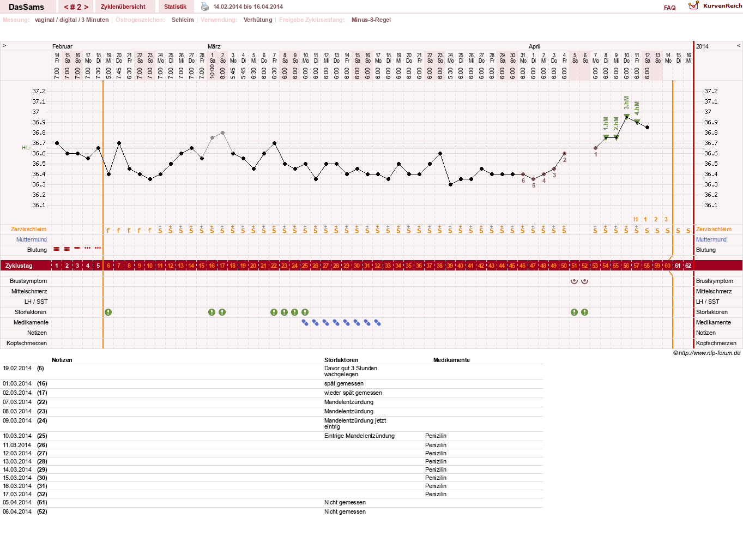743x560 pixels.
Task: Click the 05.04.2014 date in the notes table
Action: click(x=17, y=502)
